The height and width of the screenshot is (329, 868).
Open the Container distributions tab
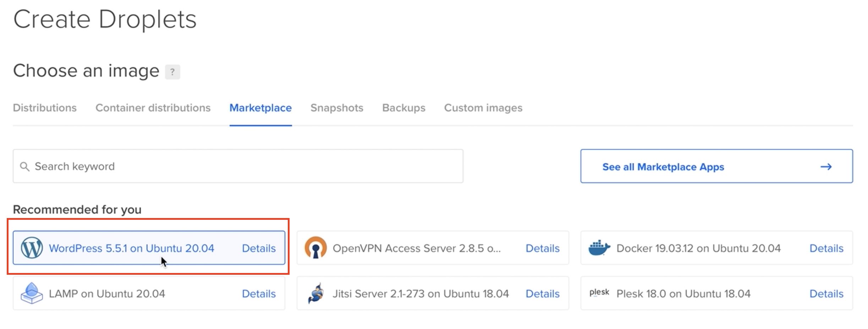(153, 108)
